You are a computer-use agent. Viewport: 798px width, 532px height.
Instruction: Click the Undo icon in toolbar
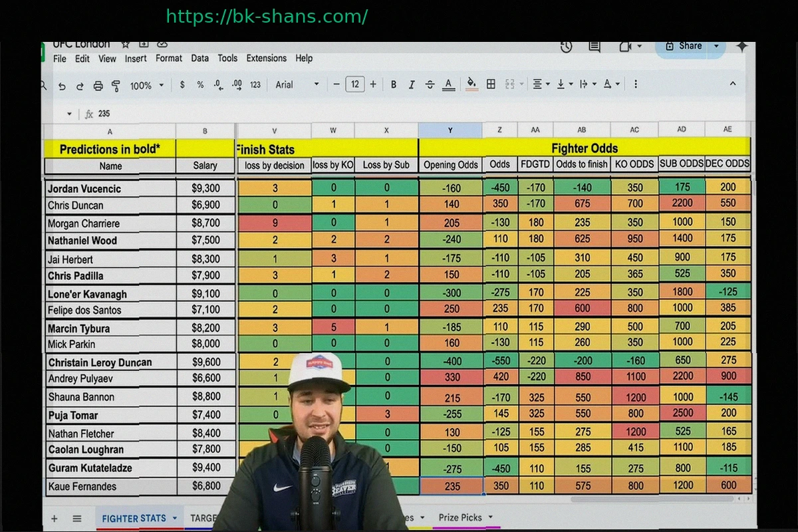(62, 86)
